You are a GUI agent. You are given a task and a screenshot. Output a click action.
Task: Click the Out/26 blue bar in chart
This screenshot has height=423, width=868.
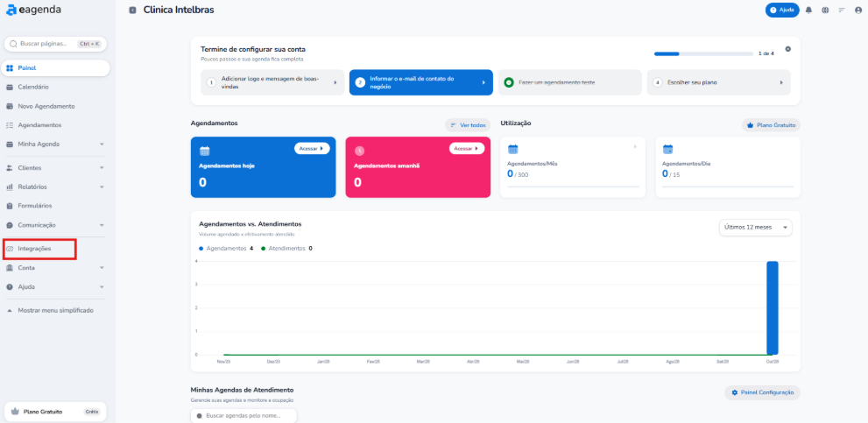773,308
